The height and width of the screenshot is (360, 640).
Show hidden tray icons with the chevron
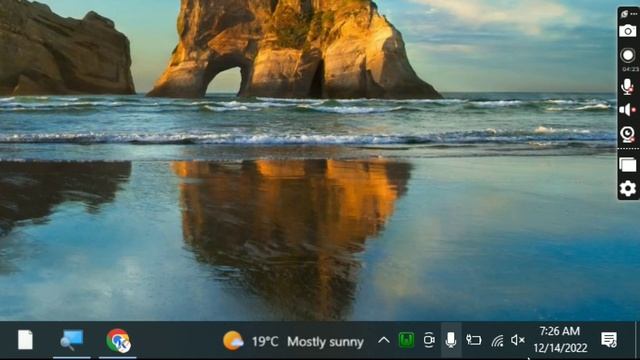coord(384,340)
